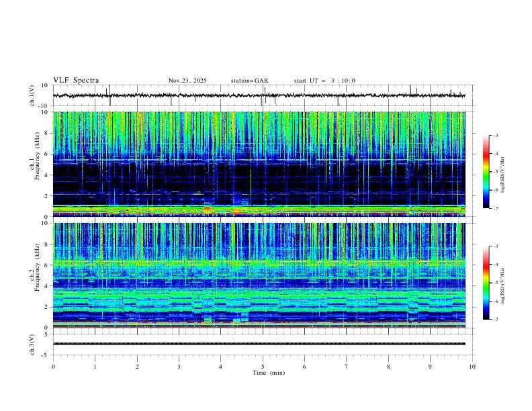
Task: Click the "ch.3(V)" axis label
Action: (32, 345)
